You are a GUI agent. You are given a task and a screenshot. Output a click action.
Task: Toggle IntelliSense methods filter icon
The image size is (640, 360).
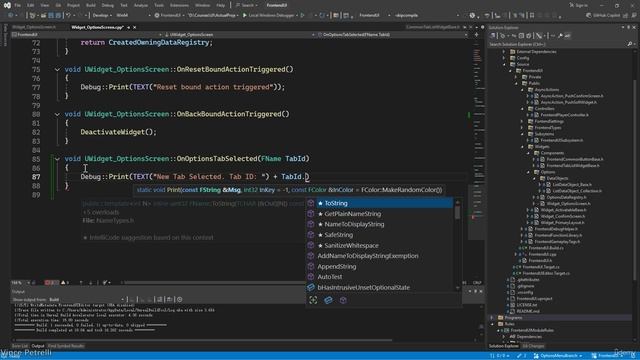click(343, 300)
